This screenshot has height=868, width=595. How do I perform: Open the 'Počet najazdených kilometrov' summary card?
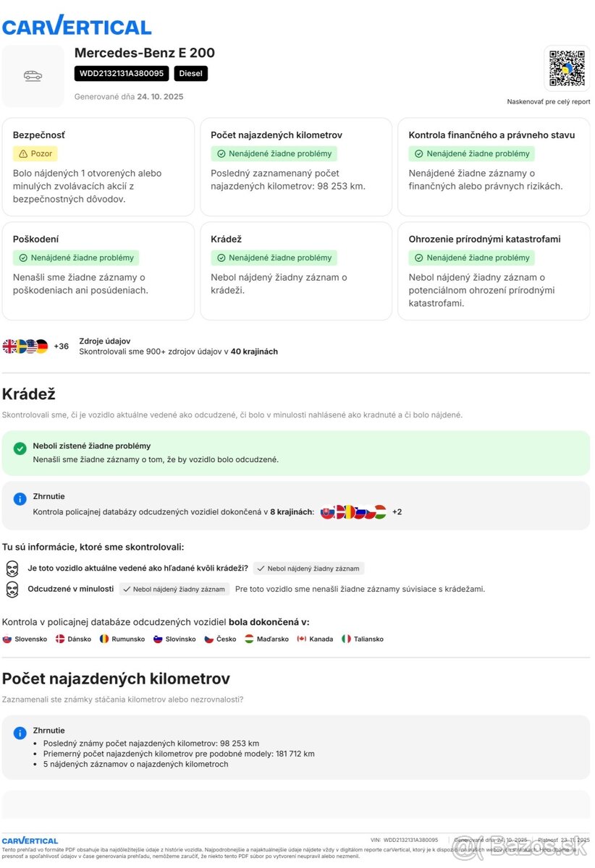296,167
